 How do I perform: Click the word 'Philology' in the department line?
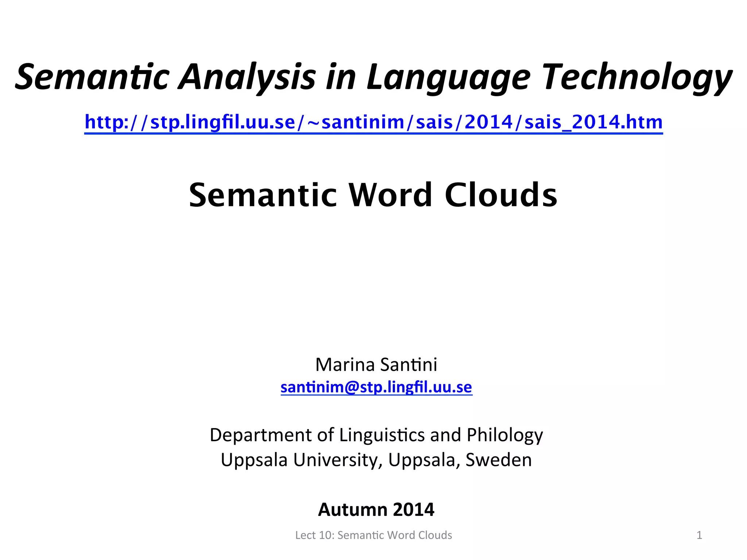[505, 435]
